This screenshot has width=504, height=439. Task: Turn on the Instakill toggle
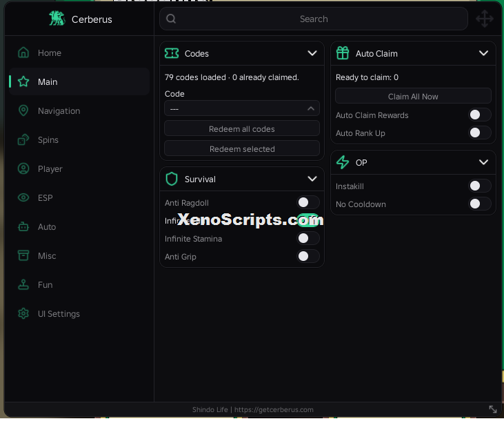pos(480,186)
